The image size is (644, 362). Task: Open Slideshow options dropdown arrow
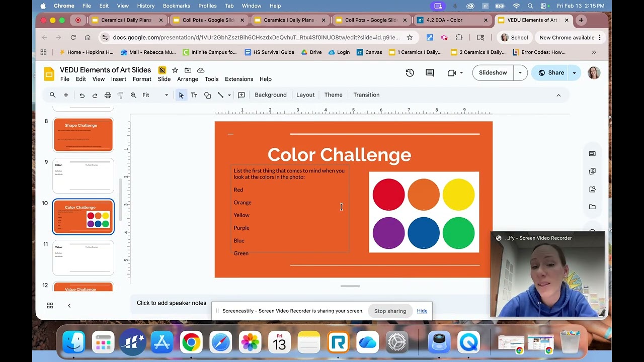point(520,73)
